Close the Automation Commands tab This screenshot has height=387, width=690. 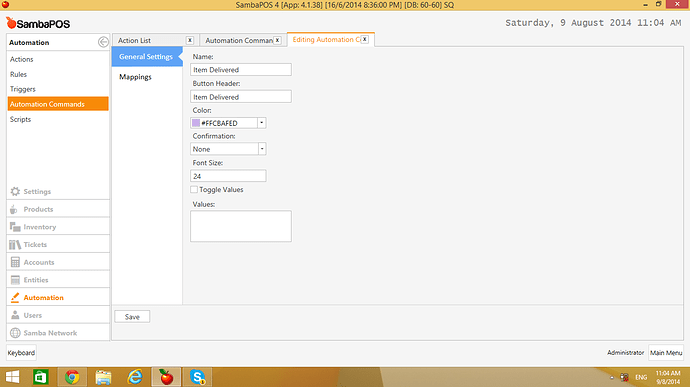tap(277, 40)
